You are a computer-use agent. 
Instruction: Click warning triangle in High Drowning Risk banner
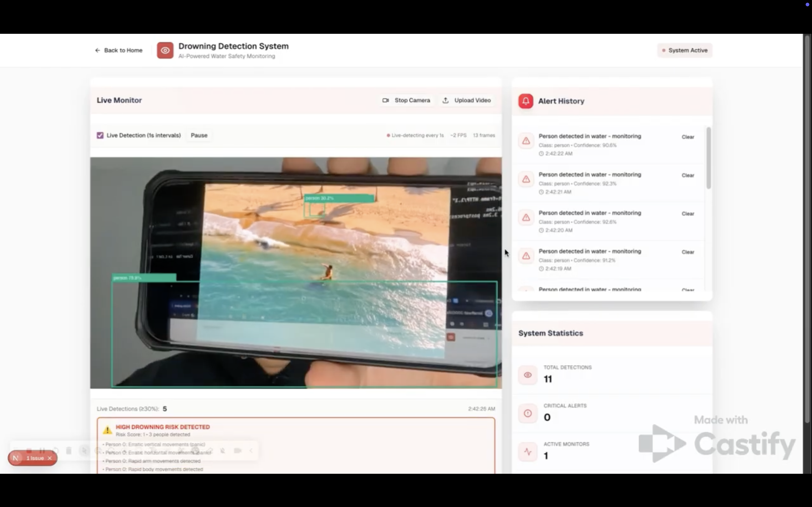(107, 430)
